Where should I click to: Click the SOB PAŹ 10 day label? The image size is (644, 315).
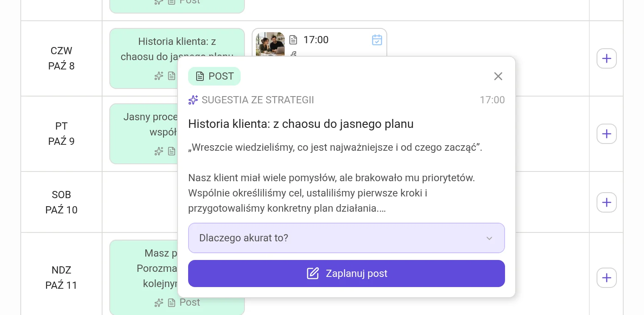coord(61,202)
